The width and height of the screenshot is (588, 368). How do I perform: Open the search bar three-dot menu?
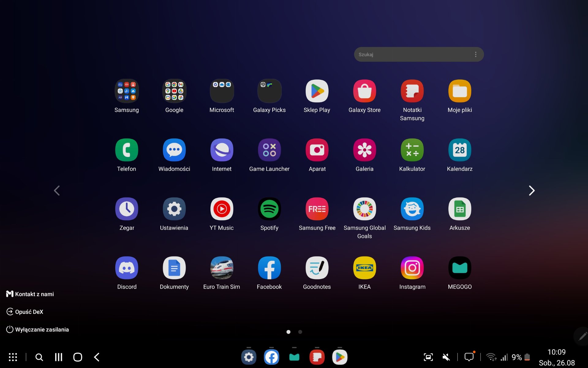coord(476,54)
